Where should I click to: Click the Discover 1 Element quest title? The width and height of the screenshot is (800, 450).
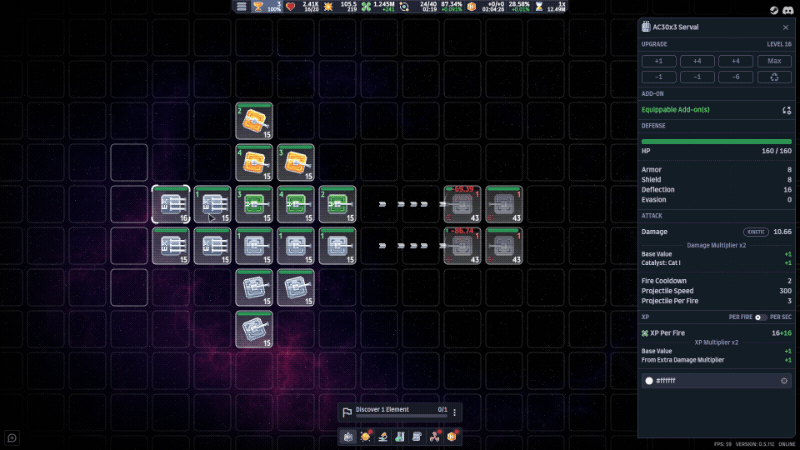(x=382, y=410)
